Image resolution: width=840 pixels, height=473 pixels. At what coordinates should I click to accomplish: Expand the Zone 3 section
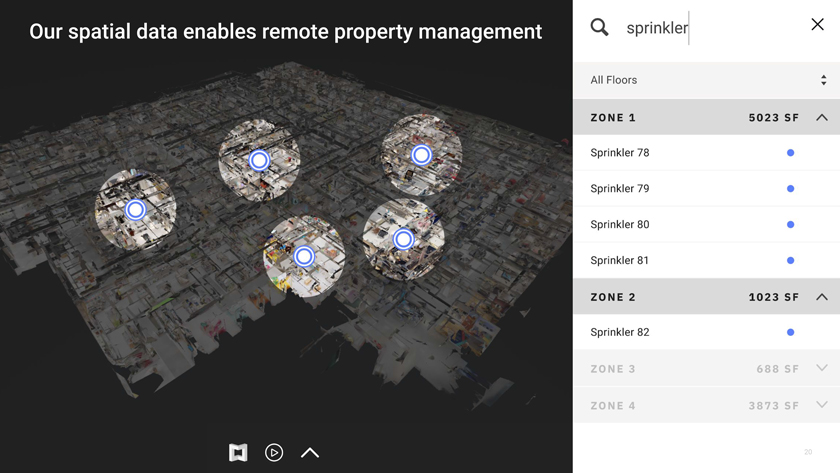tap(821, 368)
